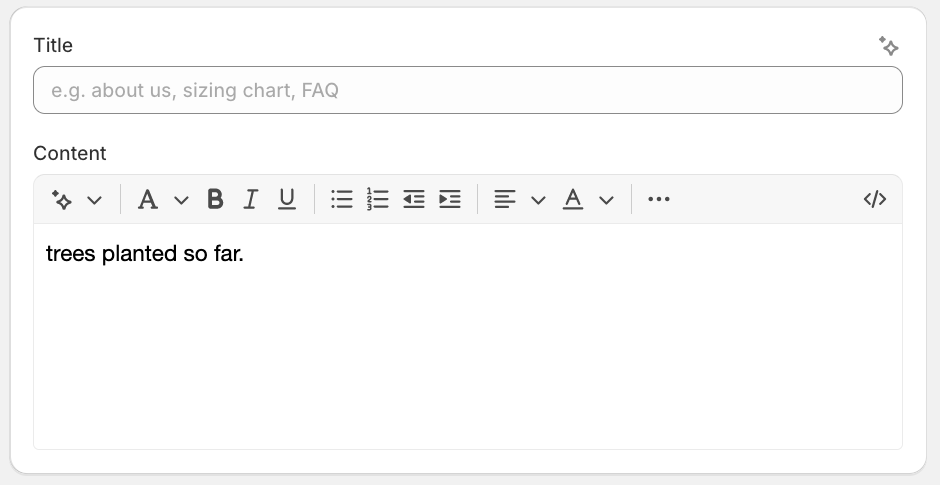940x485 pixels.
Task: Expand the text formatting style chevron
Action: (181, 200)
